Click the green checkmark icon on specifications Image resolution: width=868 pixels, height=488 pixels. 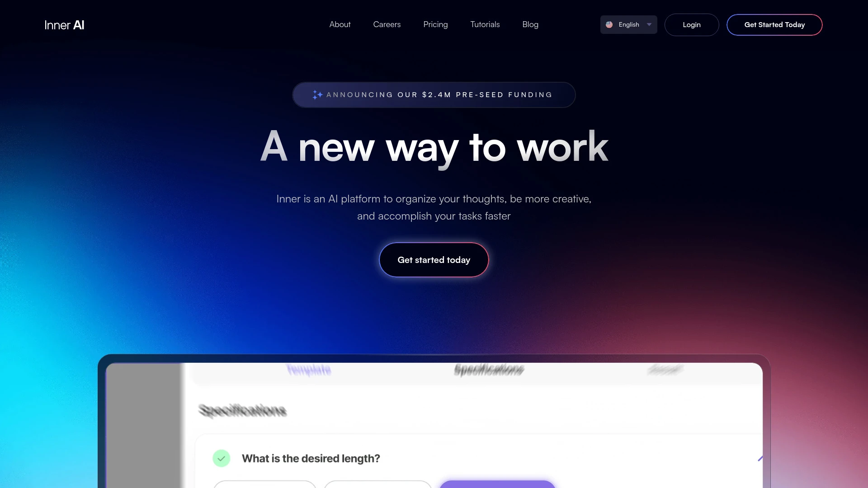(221, 458)
